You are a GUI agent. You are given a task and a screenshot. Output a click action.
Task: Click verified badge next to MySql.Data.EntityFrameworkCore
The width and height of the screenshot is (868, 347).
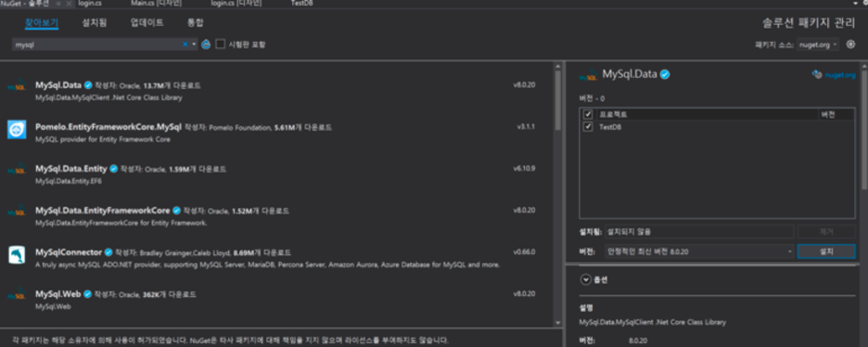click(176, 211)
